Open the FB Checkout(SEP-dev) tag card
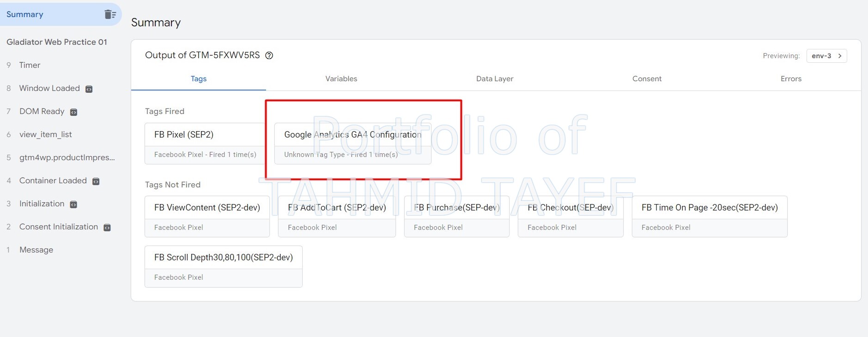The width and height of the screenshot is (868, 337). coord(571,217)
